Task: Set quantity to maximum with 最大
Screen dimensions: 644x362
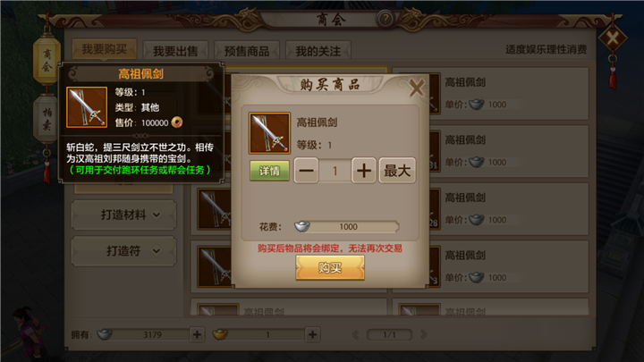Action: 397,171
